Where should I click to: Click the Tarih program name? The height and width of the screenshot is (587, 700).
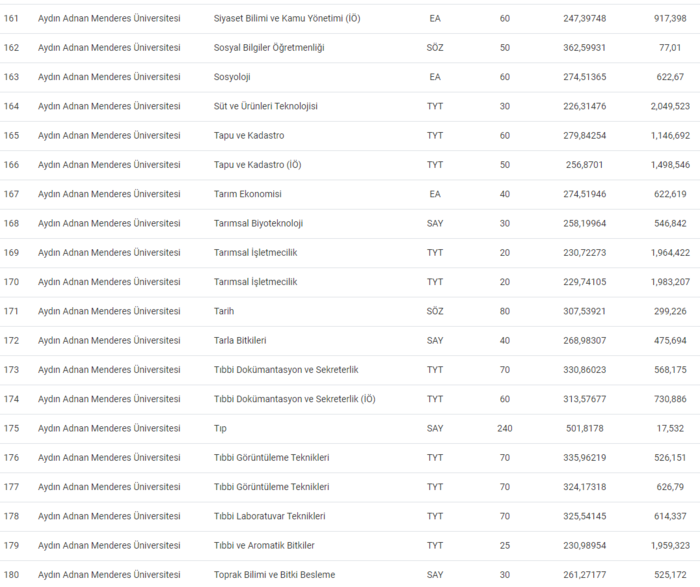click(226, 311)
